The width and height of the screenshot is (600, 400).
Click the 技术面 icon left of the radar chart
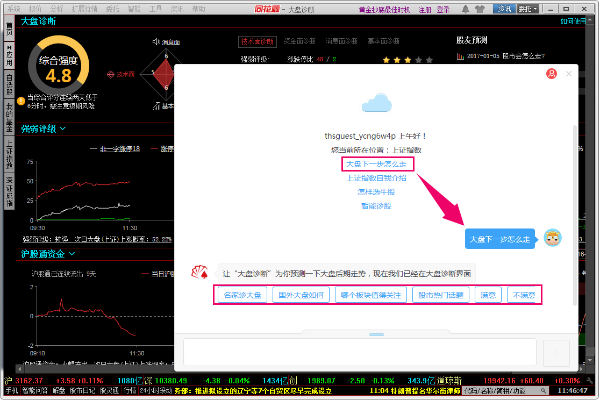pyautogui.click(x=111, y=74)
